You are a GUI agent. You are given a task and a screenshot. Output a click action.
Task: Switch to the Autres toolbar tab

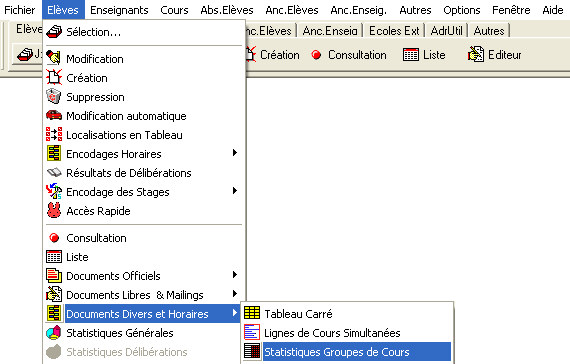click(489, 31)
